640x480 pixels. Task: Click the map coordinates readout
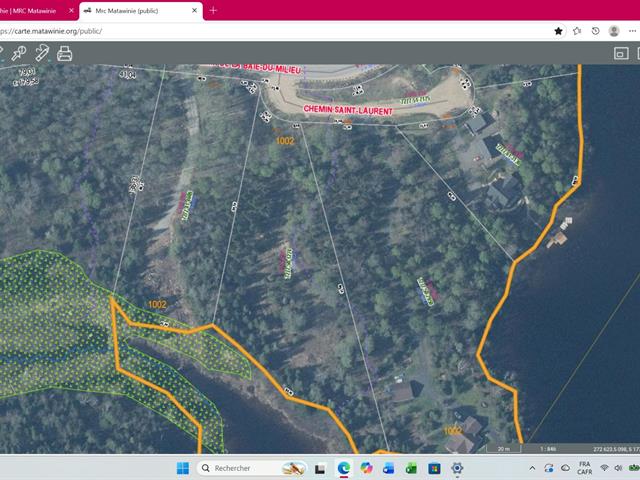[x=616, y=449]
